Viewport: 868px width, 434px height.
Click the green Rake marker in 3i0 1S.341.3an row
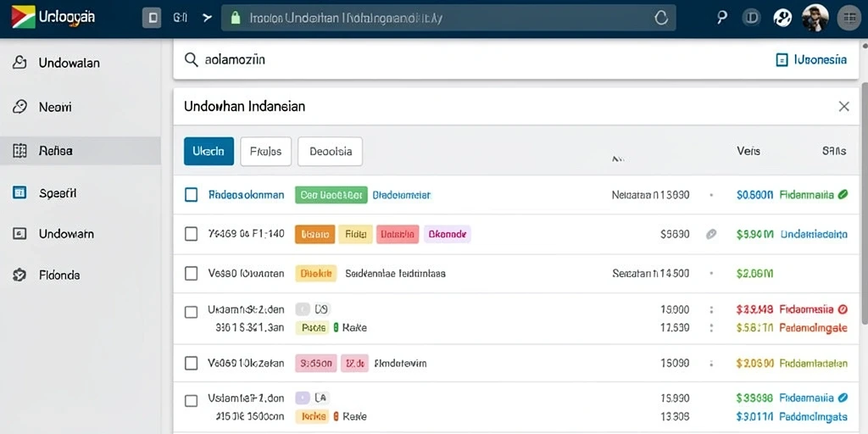click(336, 327)
